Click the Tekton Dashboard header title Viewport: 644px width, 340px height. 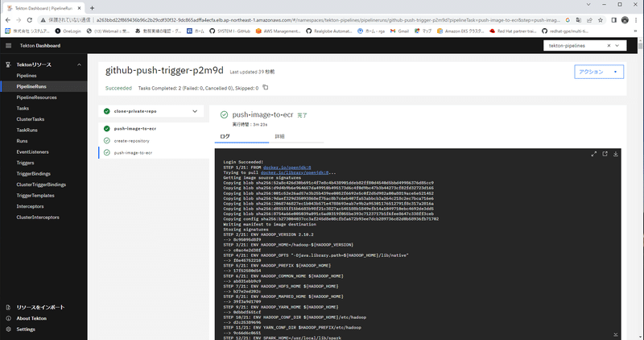[39, 46]
